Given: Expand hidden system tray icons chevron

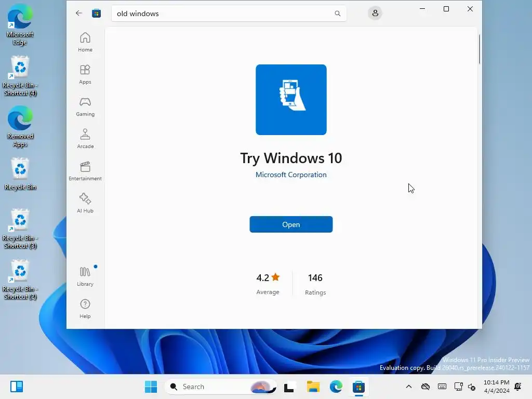Looking at the screenshot, I should (x=409, y=387).
